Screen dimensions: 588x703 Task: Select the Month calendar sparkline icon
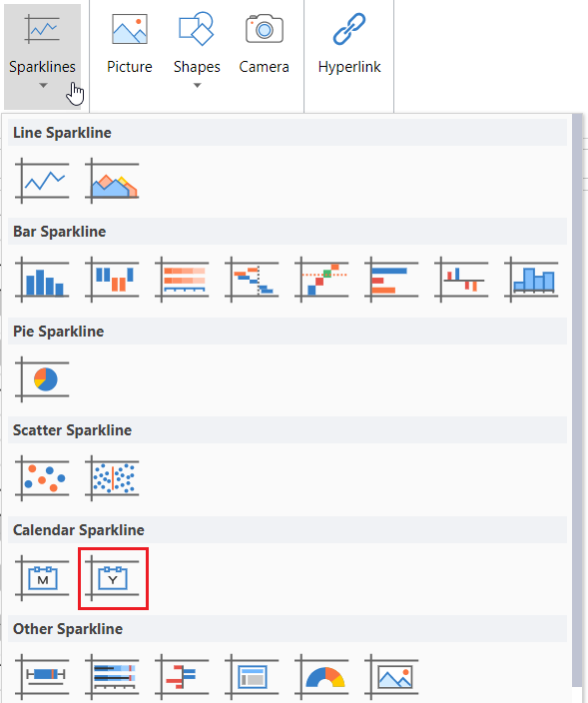point(43,578)
